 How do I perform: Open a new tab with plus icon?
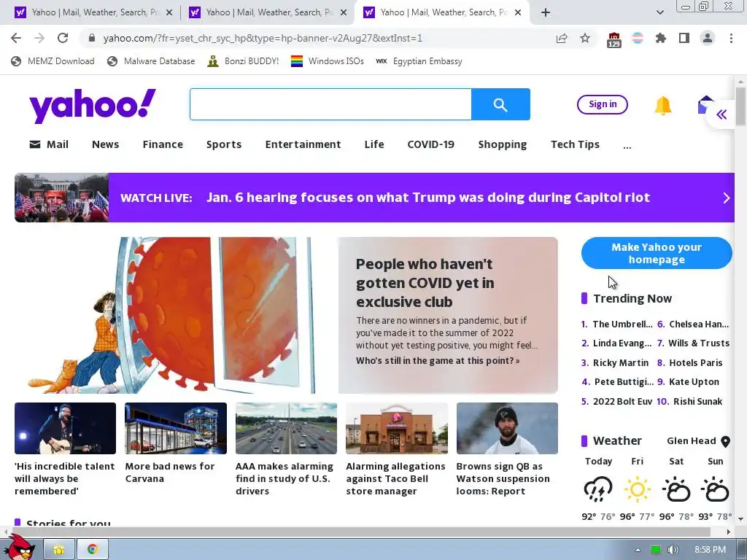point(546,12)
